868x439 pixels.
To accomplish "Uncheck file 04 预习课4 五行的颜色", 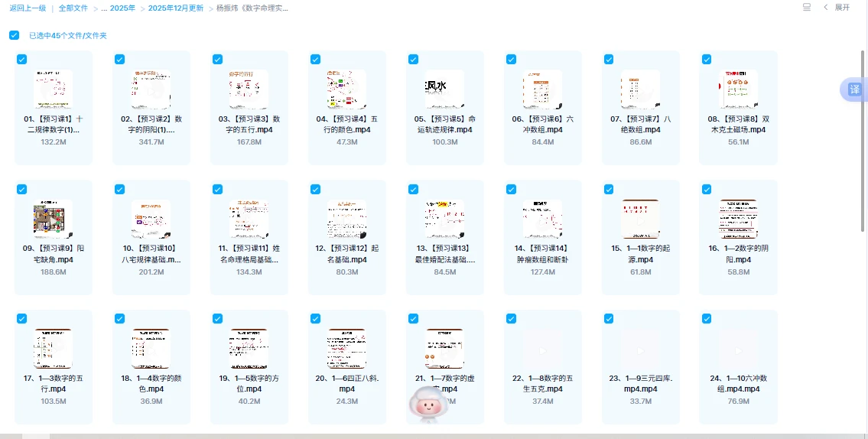I will 316,59.
